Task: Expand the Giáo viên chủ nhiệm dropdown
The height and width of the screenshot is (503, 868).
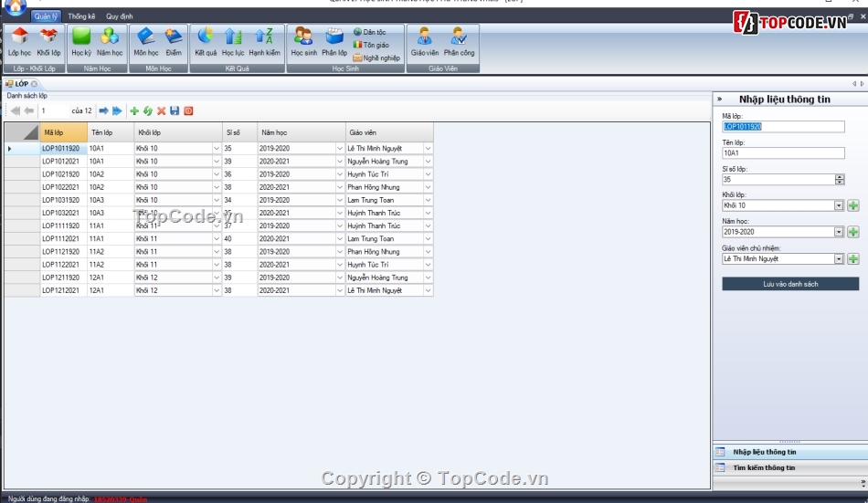Action: point(838,258)
